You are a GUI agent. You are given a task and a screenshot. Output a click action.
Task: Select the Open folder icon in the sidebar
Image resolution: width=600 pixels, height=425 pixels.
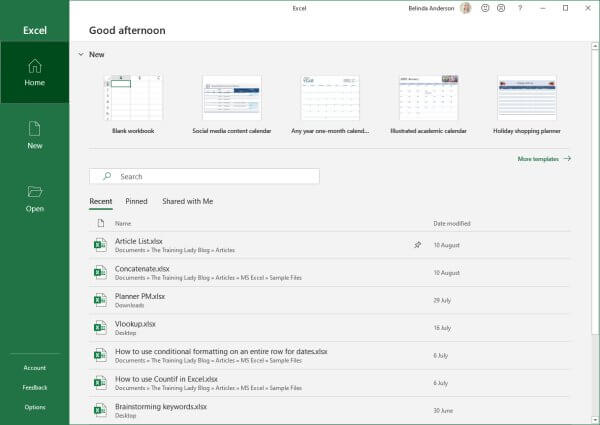[34, 192]
